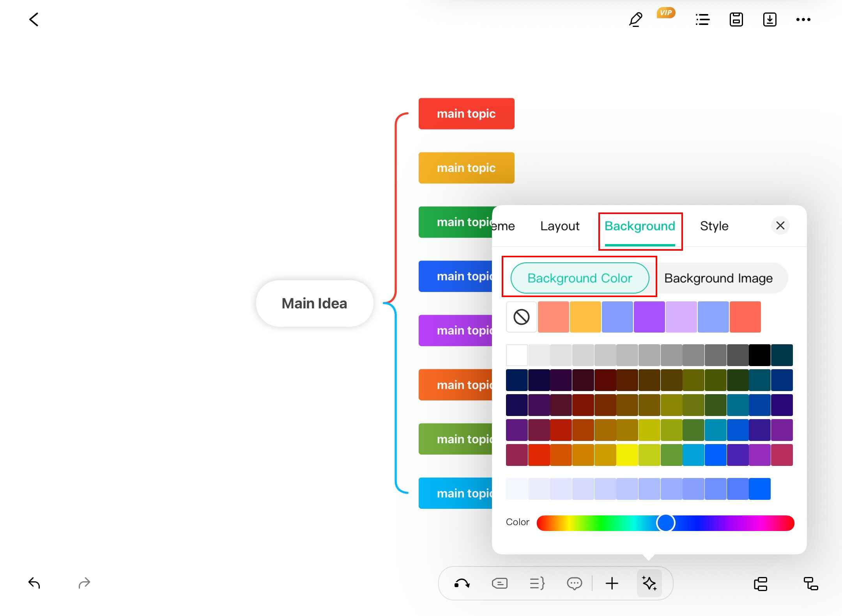842x616 pixels.
Task: Switch to Background Image option
Action: [718, 278]
